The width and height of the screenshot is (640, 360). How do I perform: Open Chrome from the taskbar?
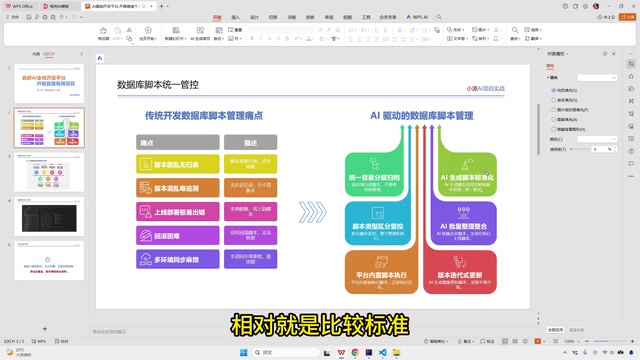pos(355,352)
